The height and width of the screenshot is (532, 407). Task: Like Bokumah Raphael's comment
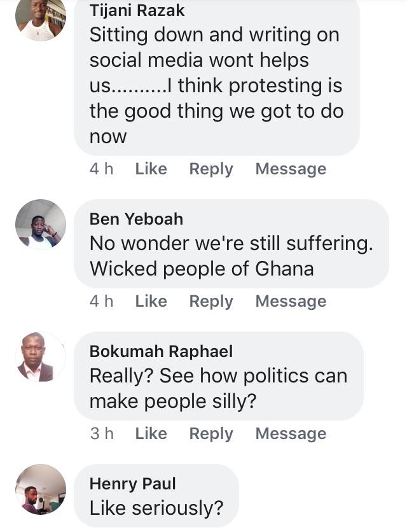tap(151, 433)
